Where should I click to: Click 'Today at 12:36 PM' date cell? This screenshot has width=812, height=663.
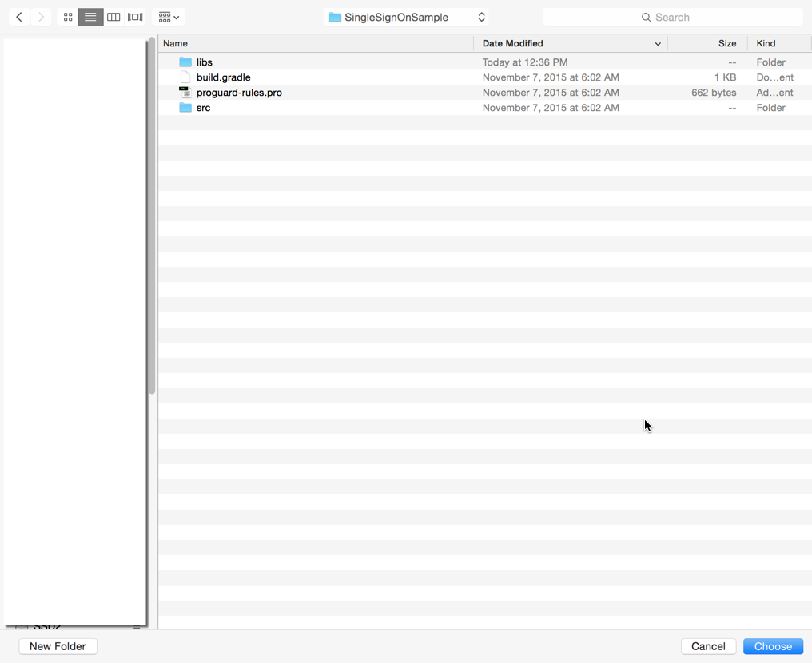525,62
